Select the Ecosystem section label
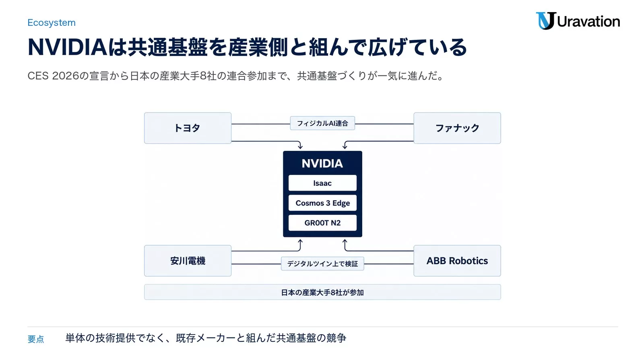Viewport: 644px width, 362px height. pos(52,23)
